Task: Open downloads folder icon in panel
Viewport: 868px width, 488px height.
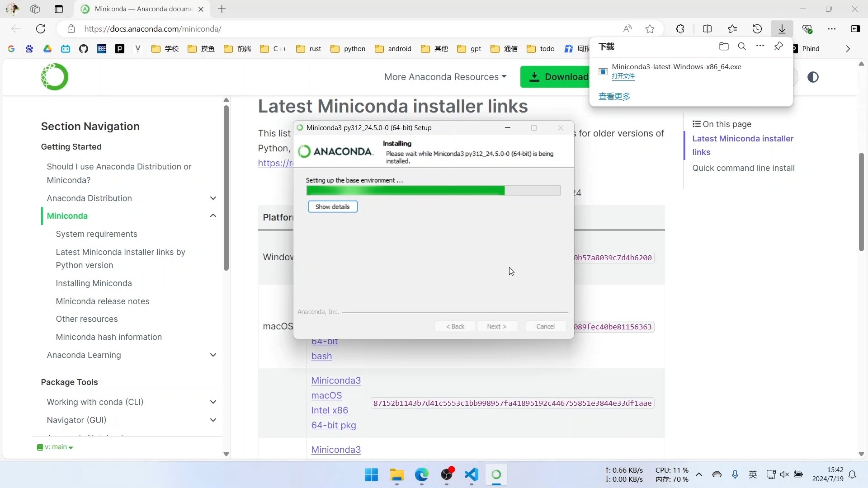Action: (x=724, y=47)
